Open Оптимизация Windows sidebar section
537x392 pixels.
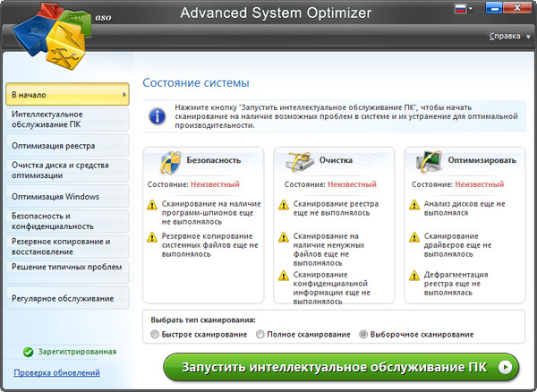pyautogui.click(x=65, y=196)
